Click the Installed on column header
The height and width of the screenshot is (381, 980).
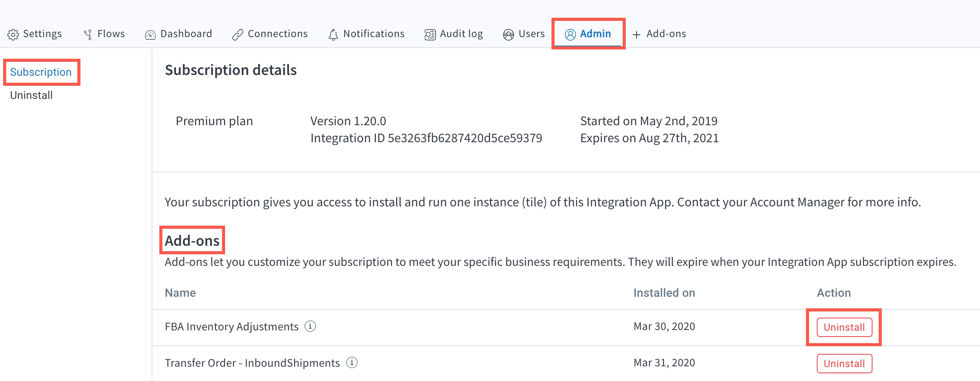pos(664,293)
